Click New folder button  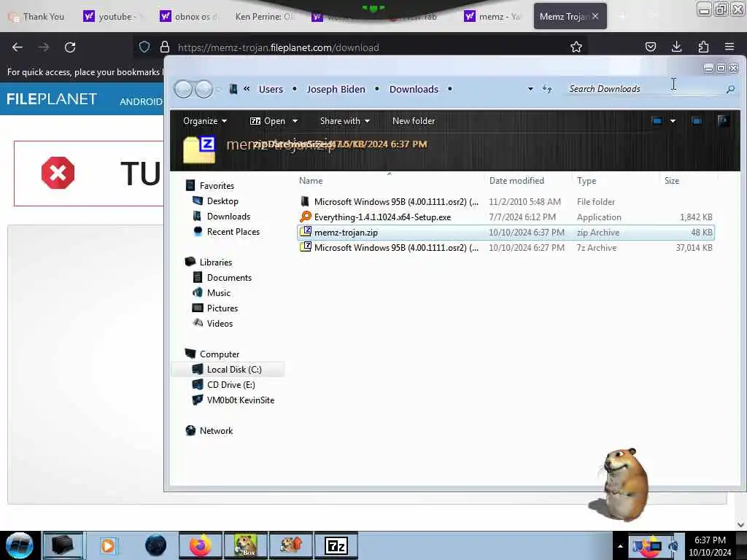414,121
